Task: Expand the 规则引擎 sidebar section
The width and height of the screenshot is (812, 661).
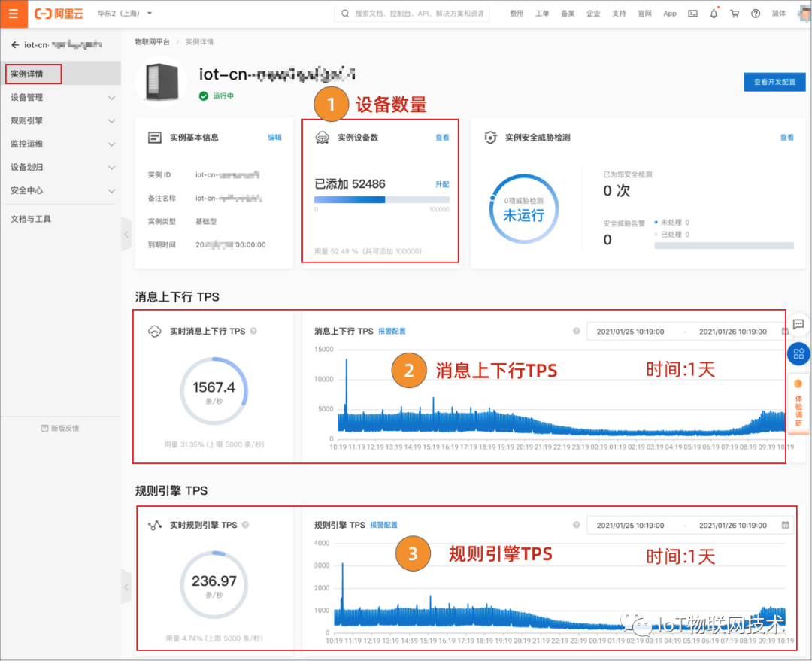Action: (61, 121)
